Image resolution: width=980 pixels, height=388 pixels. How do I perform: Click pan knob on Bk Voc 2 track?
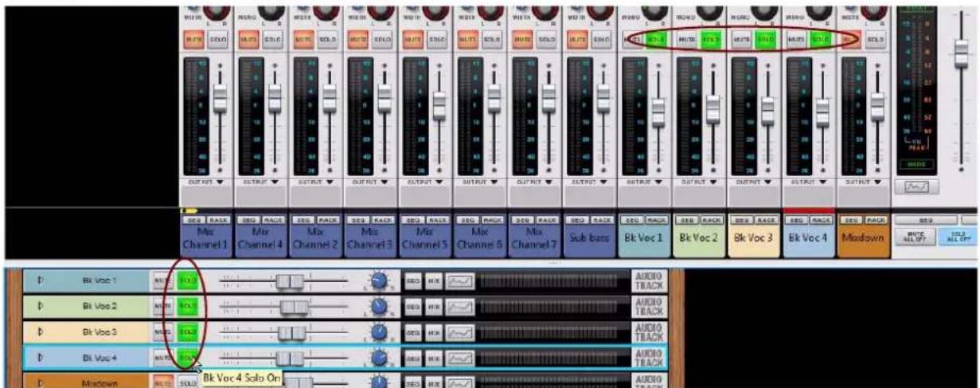pyautogui.click(x=379, y=305)
